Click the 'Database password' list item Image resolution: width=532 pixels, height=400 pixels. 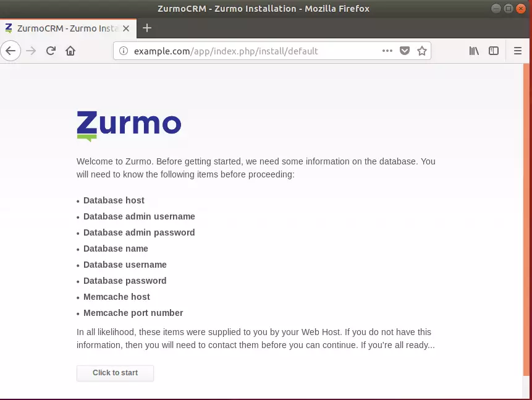pyautogui.click(x=125, y=281)
